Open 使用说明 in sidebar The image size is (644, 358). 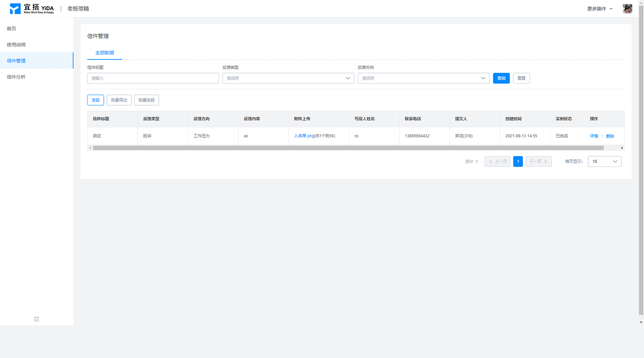(37, 45)
